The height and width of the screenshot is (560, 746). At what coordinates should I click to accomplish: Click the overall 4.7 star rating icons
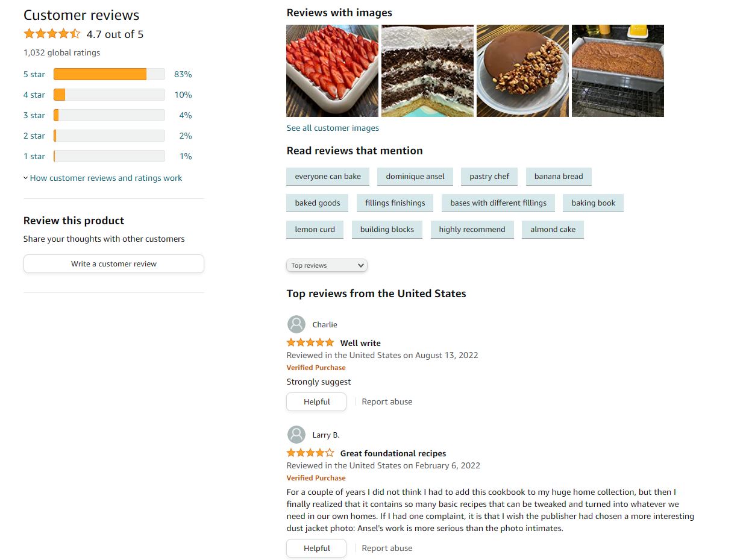pos(52,34)
